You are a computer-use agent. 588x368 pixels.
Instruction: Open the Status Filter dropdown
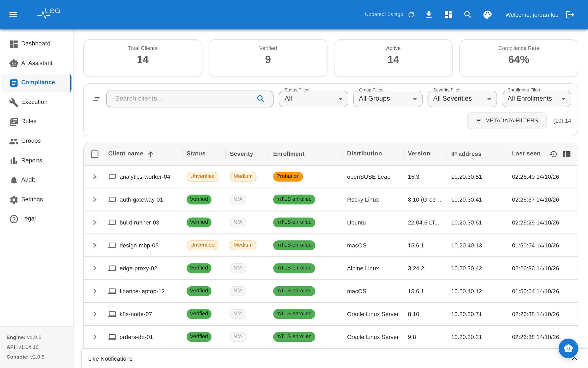[x=313, y=99]
